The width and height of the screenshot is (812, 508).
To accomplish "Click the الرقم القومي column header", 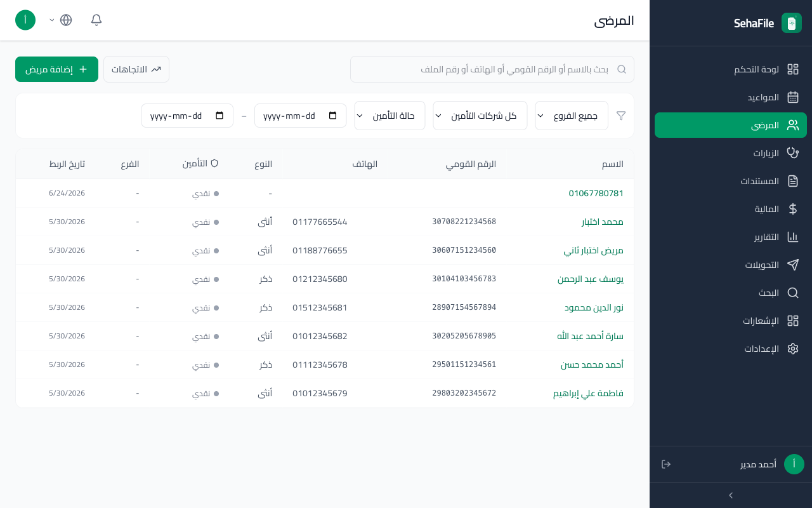I will pyautogui.click(x=471, y=164).
